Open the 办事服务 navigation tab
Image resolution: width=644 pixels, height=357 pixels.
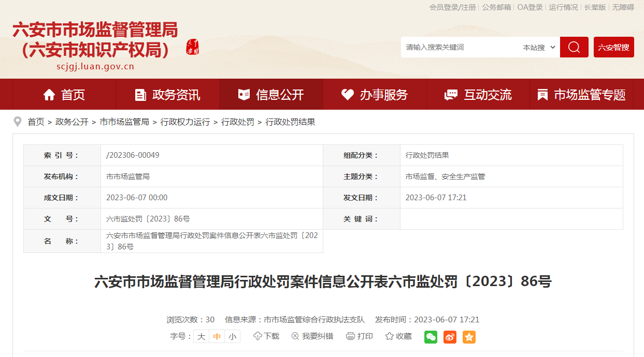(x=375, y=95)
